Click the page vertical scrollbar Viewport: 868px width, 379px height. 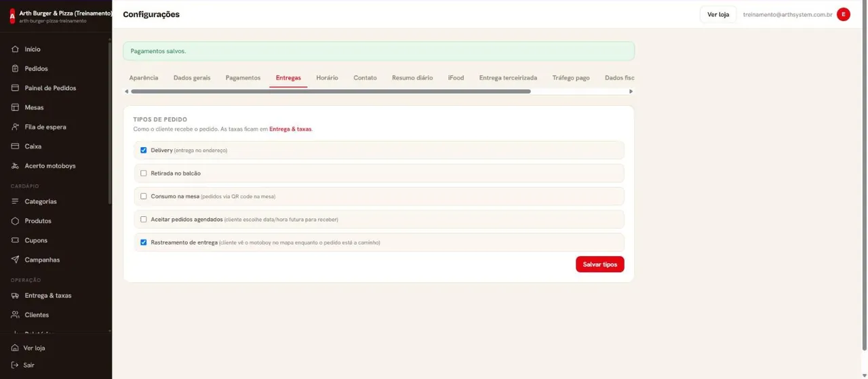pyautogui.click(x=864, y=176)
